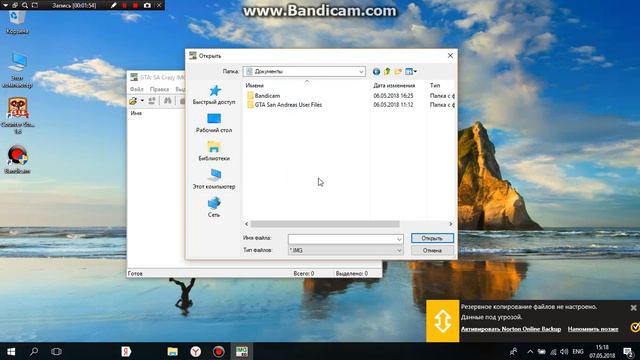
Task: Click the second toolbar icon in IMG Editor
Action: click(152, 101)
